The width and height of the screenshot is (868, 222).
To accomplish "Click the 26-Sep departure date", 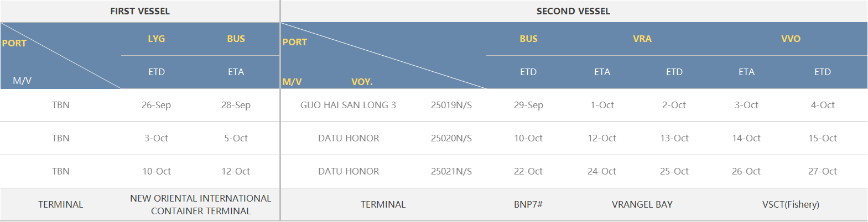I will click(x=156, y=105).
